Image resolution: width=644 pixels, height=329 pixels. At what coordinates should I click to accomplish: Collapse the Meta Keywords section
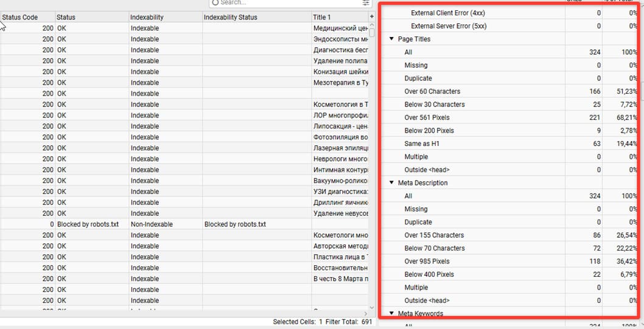click(x=392, y=313)
